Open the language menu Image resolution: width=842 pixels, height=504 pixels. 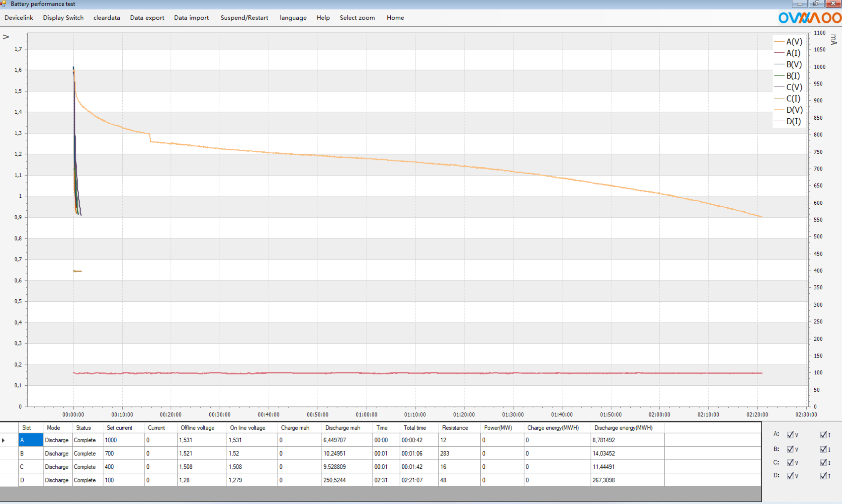tap(293, 18)
